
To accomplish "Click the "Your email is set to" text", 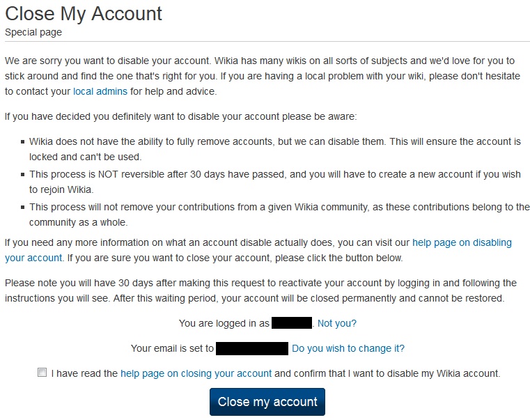I will 172,348.
